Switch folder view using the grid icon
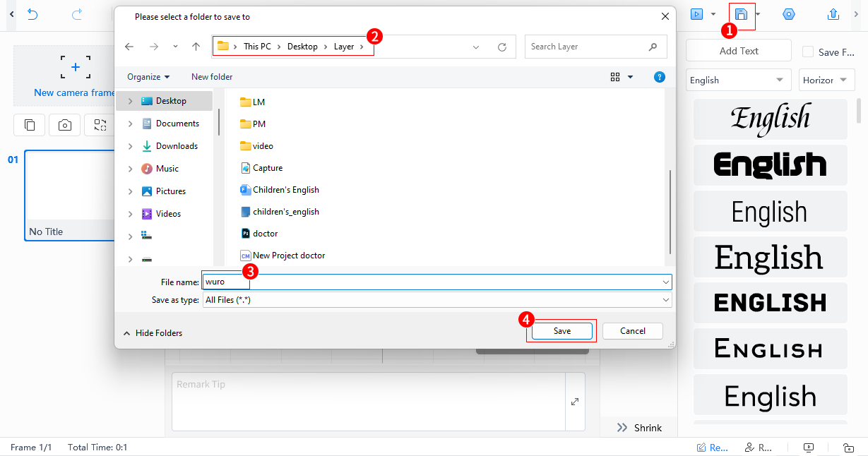This screenshot has height=456, width=868. point(615,77)
